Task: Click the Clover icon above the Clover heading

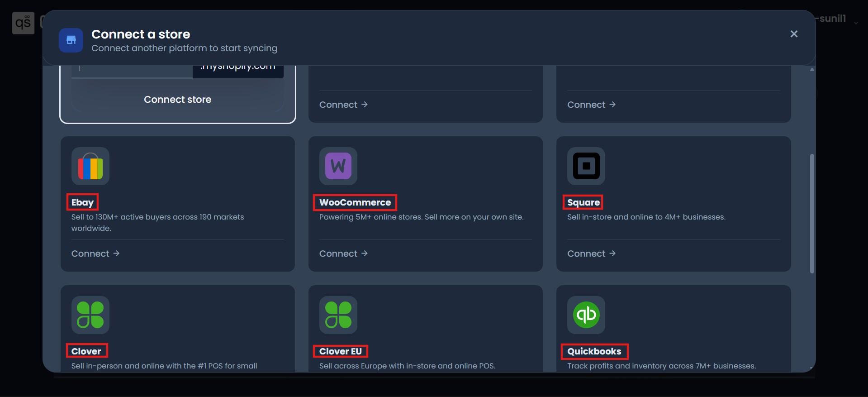Action: tap(90, 315)
